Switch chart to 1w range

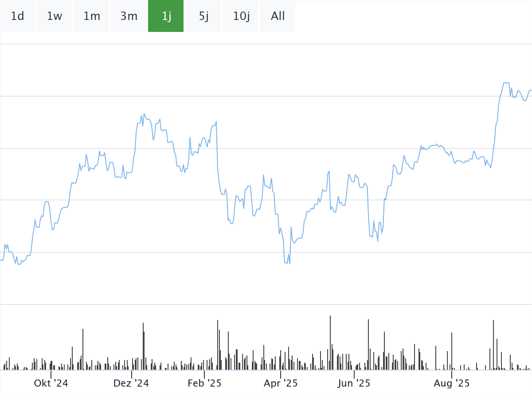pyautogui.click(x=55, y=16)
